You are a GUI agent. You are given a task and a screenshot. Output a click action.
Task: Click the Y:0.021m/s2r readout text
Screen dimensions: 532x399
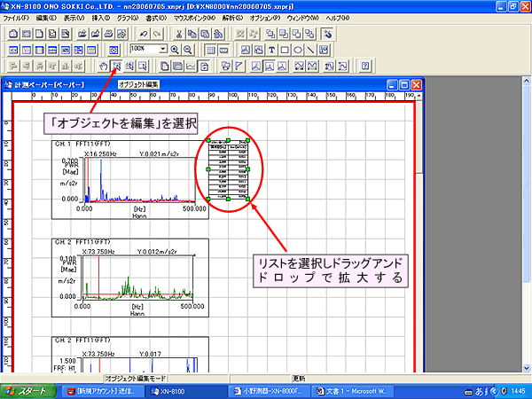(x=159, y=154)
